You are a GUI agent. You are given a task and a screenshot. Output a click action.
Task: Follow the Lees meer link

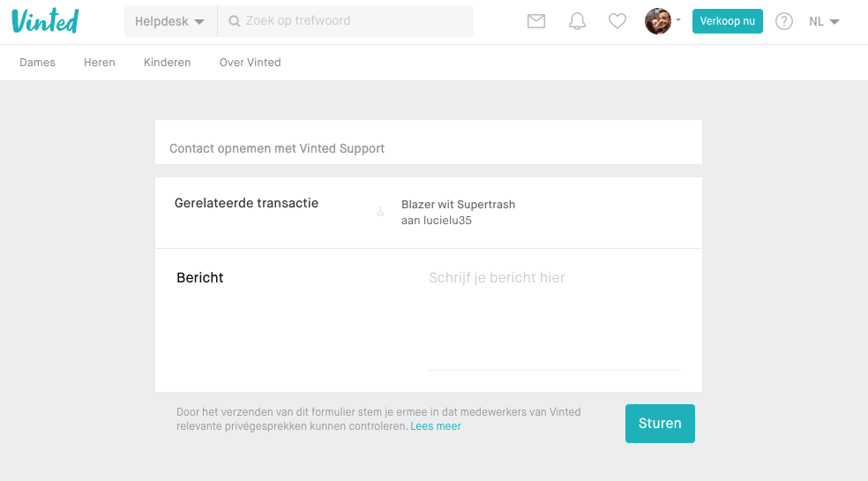coord(436,426)
